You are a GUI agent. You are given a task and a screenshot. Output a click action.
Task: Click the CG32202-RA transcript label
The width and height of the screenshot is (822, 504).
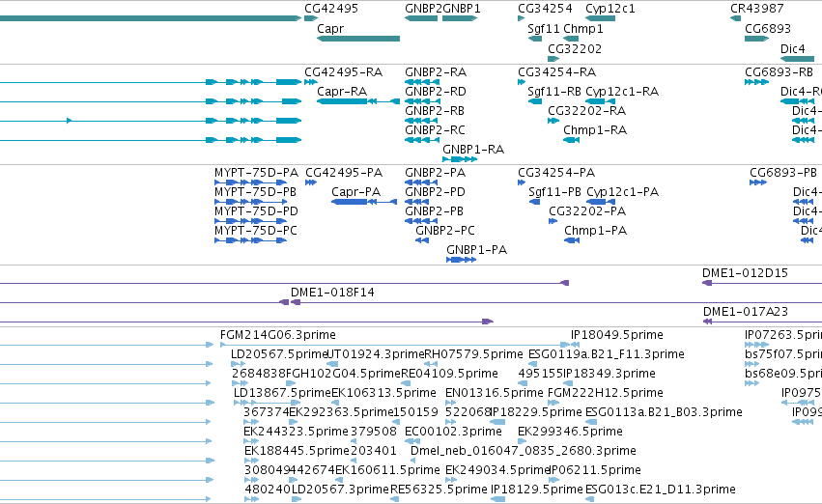586,111
